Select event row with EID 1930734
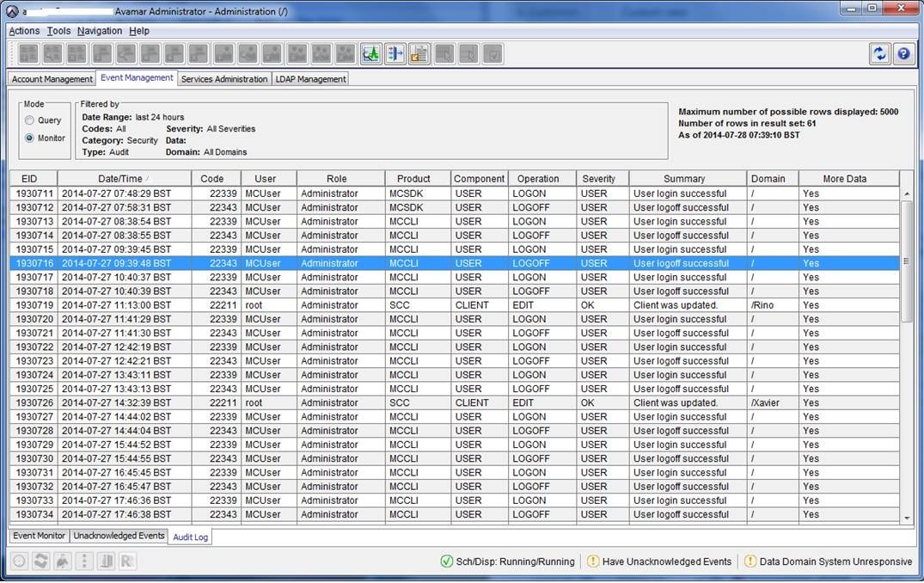 (x=455, y=514)
